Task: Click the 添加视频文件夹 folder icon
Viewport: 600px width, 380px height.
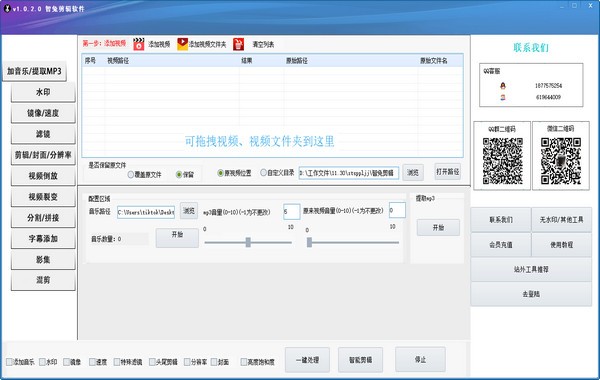Action: point(183,44)
